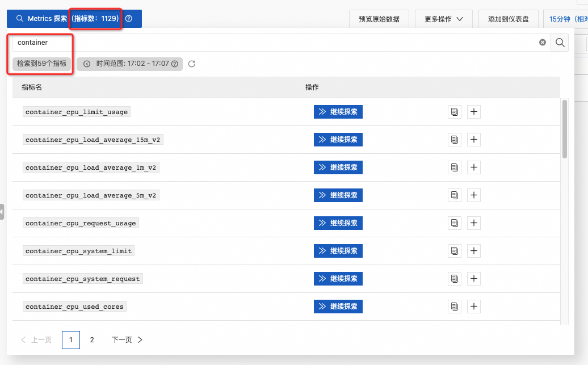Go to page 2 of results
588x365 pixels.
(92, 340)
